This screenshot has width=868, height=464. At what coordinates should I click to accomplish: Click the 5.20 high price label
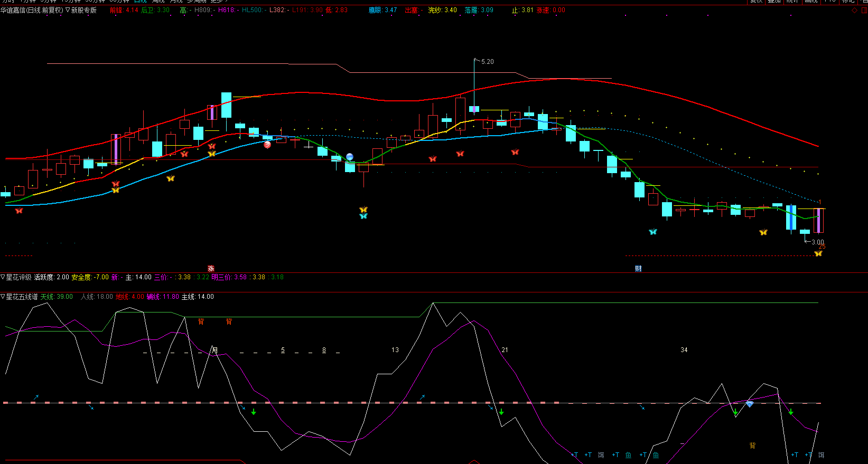point(488,62)
